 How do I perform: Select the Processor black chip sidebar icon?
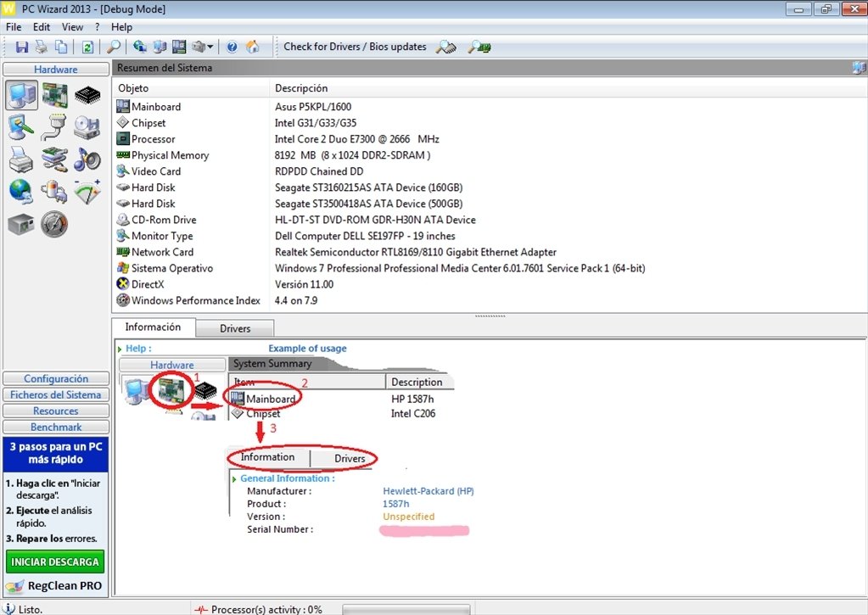(87, 95)
